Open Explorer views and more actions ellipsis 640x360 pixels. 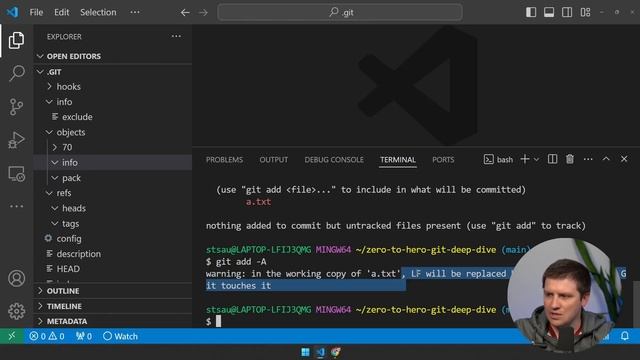176,36
